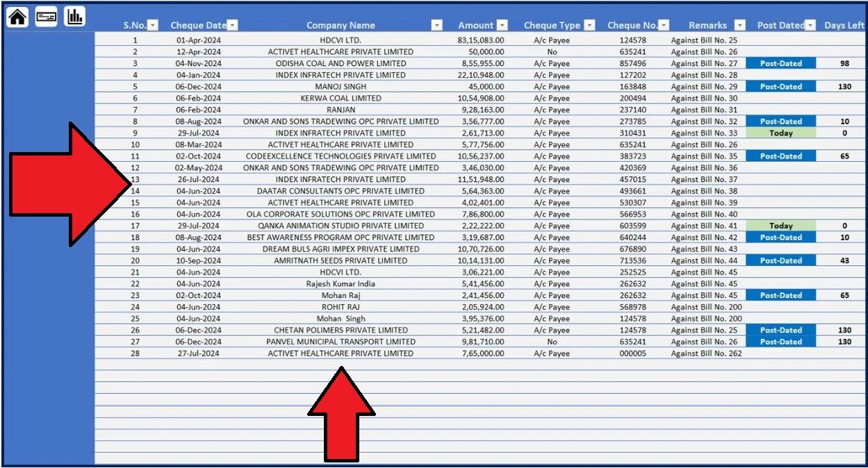Screen dimensions: 868x468
Task: Click the Post-Dated badge for AMRITNATH SEEDS
Action: 781,260
